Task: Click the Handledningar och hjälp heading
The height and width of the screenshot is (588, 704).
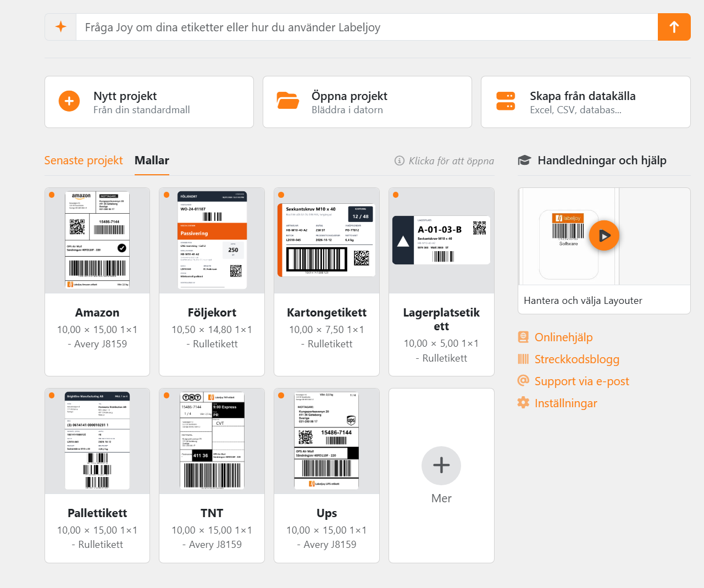Action: pos(602,160)
